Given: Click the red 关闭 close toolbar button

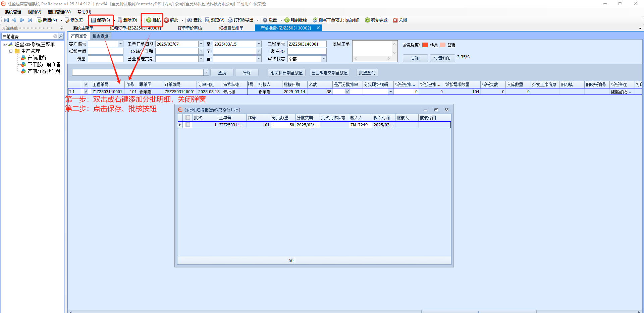Looking at the screenshot, I should tap(400, 20).
